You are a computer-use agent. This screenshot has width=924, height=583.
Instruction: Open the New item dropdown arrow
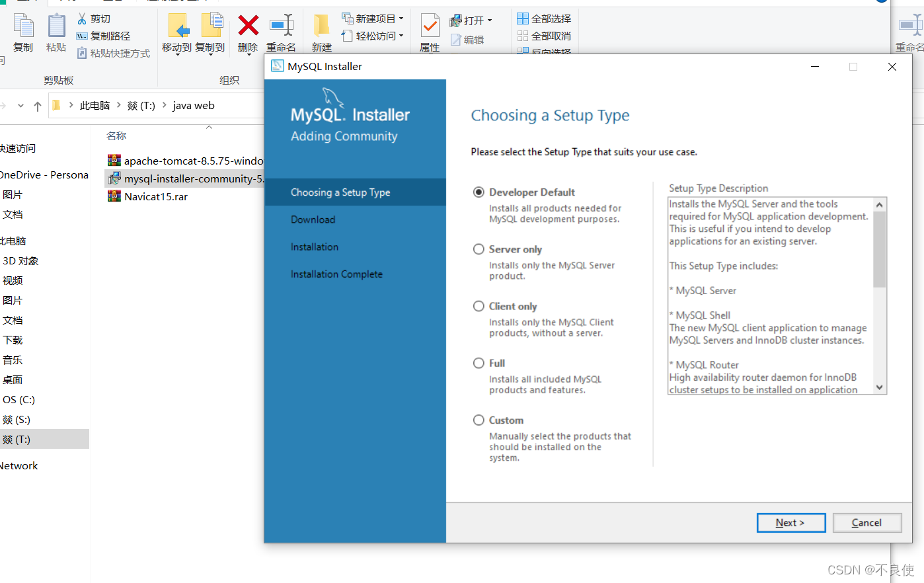click(x=401, y=19)
